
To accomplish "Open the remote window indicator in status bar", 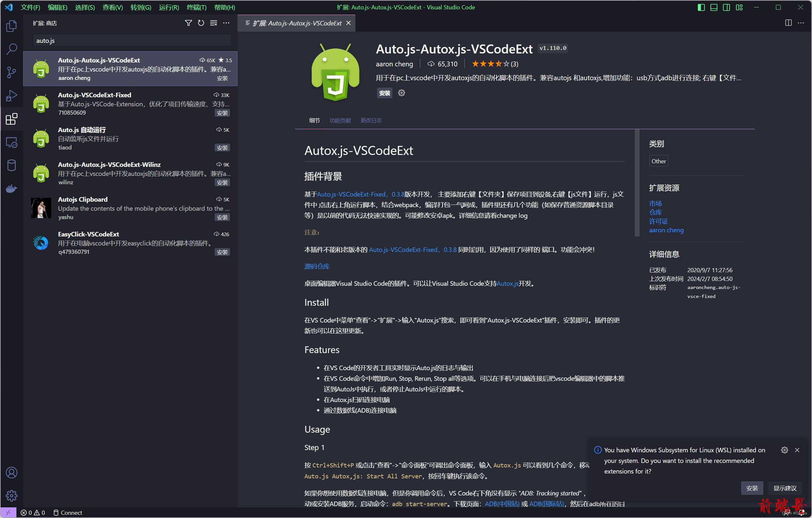I will 8,513.
